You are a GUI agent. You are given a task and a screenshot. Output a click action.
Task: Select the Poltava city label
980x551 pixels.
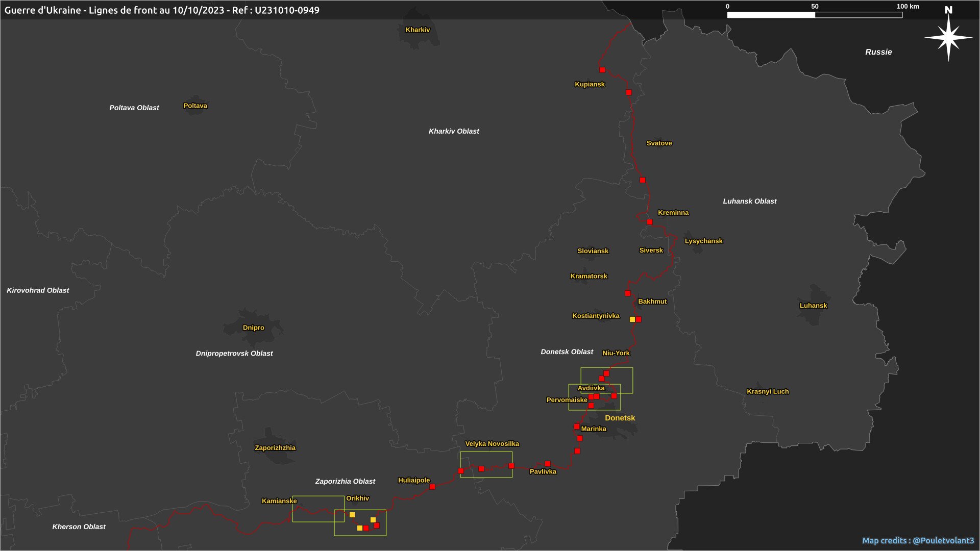tap(195, 106)
